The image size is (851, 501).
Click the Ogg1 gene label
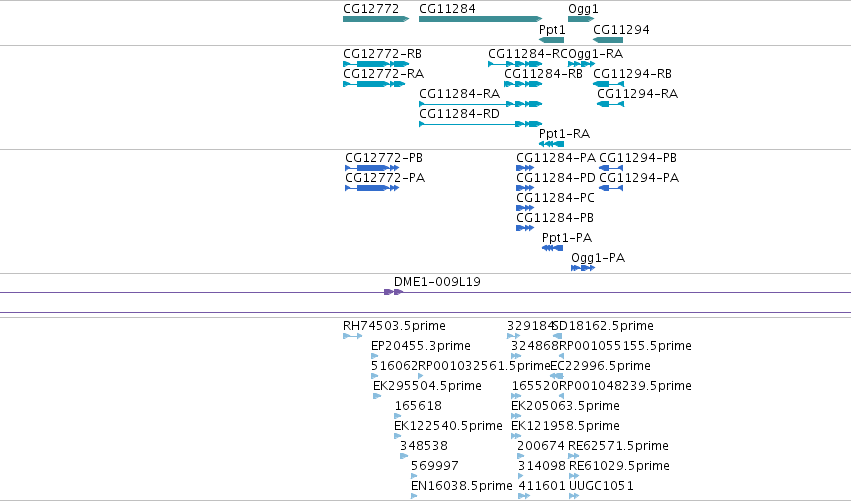pyautogui.click(x=583, y=9)
